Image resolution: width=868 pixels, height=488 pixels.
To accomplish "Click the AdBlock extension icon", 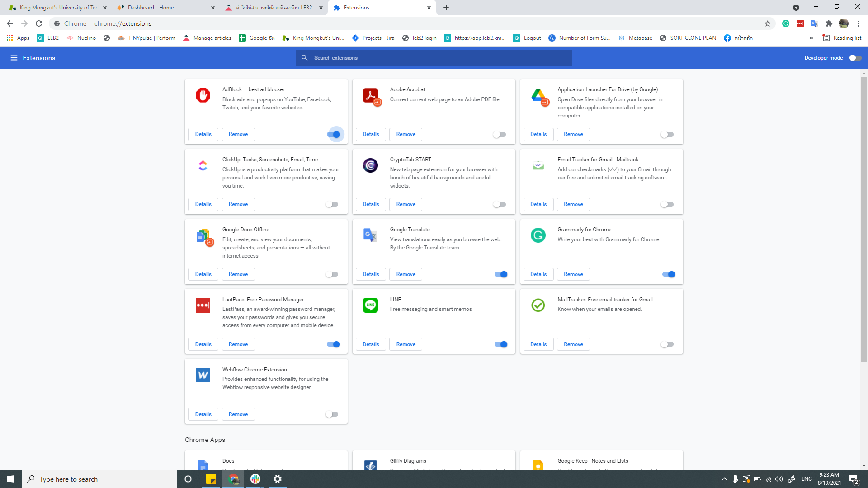I will point(203,95).
